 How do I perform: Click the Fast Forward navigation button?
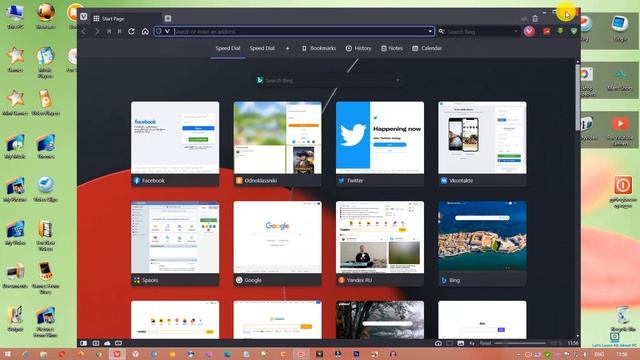(119, 31)
